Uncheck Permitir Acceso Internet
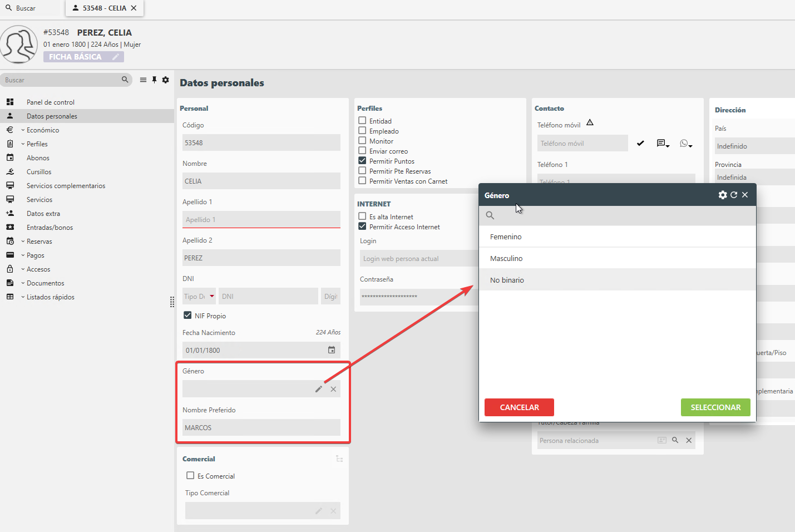The image size is (795, 532). pos(362,226)
